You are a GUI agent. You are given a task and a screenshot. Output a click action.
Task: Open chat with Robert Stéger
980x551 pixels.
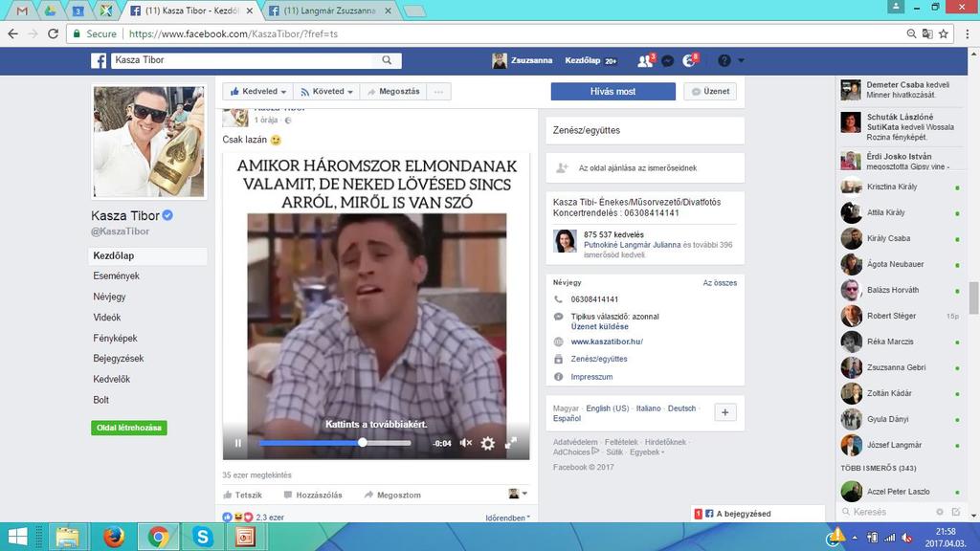(x=901, y=316)
